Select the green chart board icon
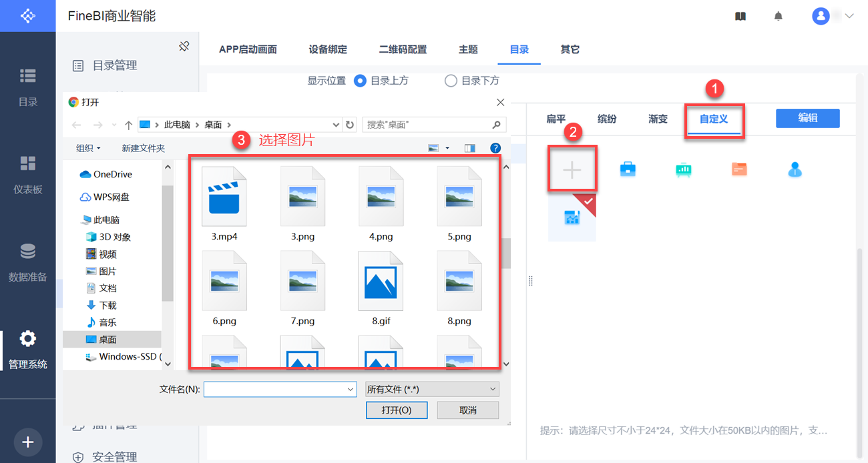Viewport: 868px width, 463px height. [683, 169]
